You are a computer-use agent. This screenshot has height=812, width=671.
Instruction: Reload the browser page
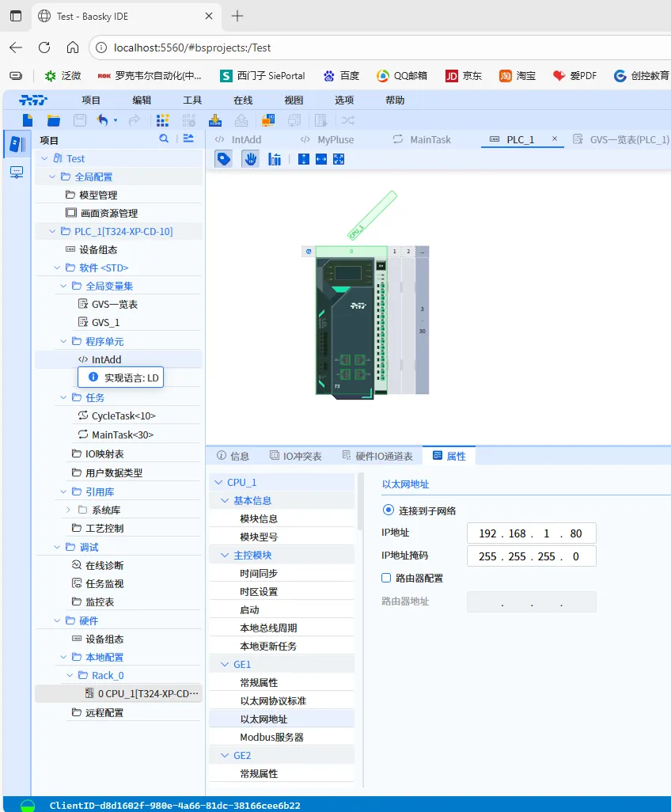[x=44, y=47]
